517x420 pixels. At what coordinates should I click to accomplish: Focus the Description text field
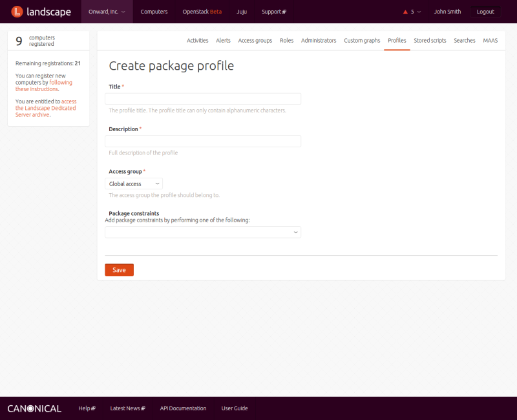203,141
